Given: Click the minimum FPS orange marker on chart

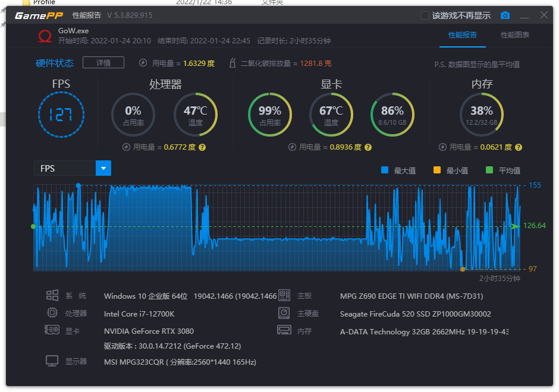Looking at the screenshot, I should click(x=463, y=269).
